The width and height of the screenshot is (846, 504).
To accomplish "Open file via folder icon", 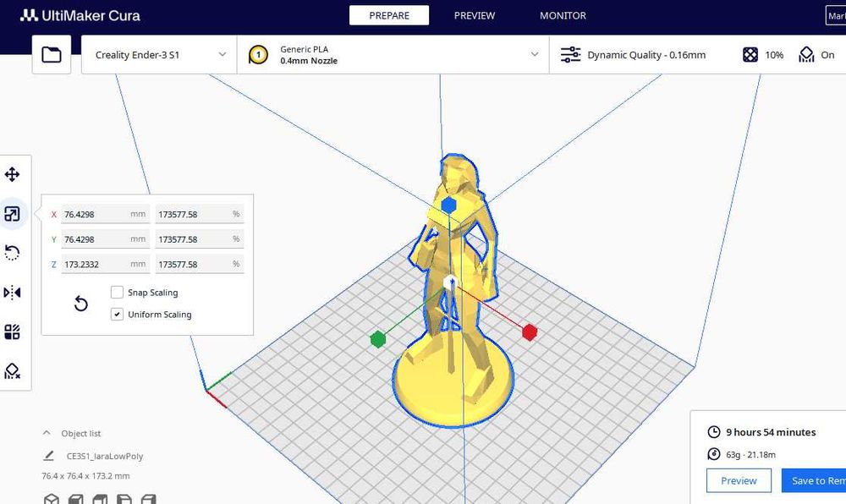I will tap(52, 54).
